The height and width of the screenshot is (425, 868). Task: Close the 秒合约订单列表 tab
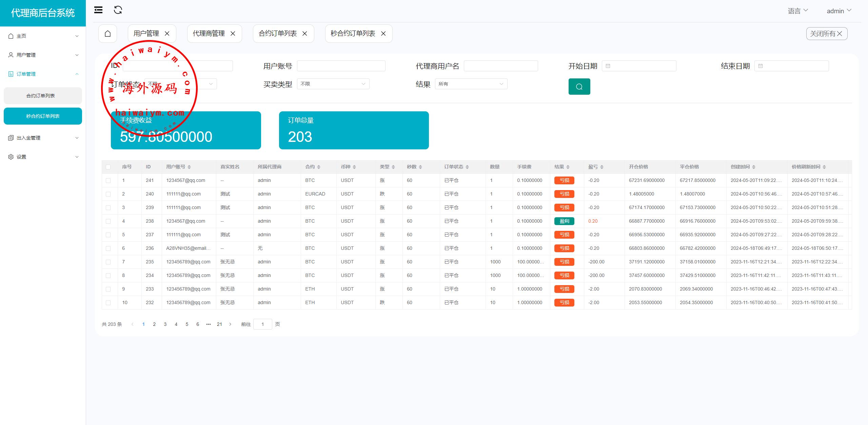[383, 34]
